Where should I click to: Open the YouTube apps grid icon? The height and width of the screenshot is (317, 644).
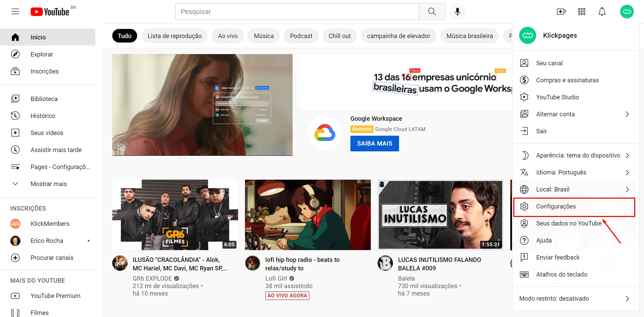pos(582,12)
